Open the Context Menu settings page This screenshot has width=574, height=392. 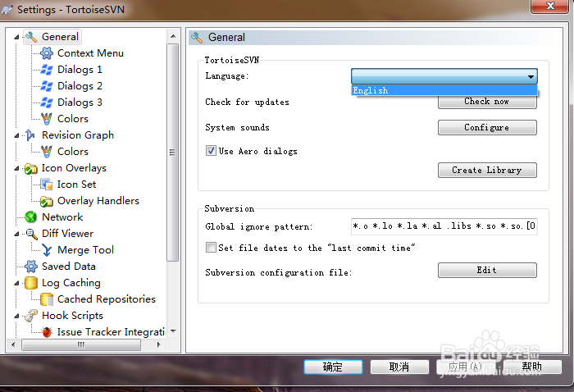[x=90, y=53]
